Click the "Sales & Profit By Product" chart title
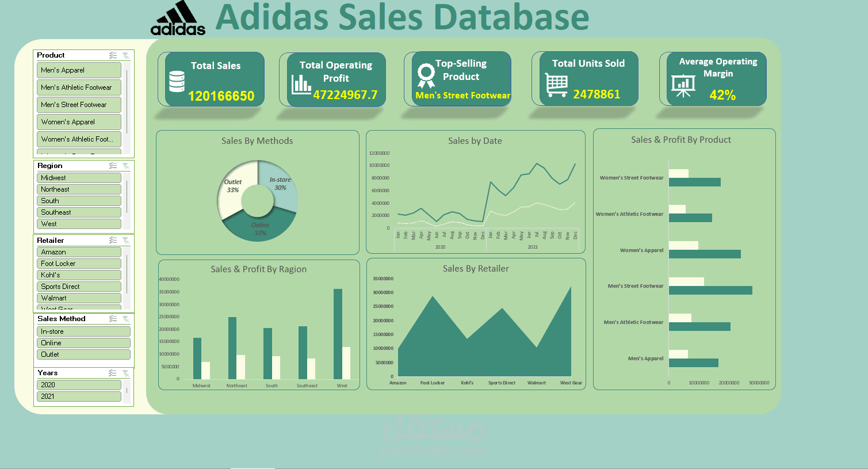 pos(681,140)
